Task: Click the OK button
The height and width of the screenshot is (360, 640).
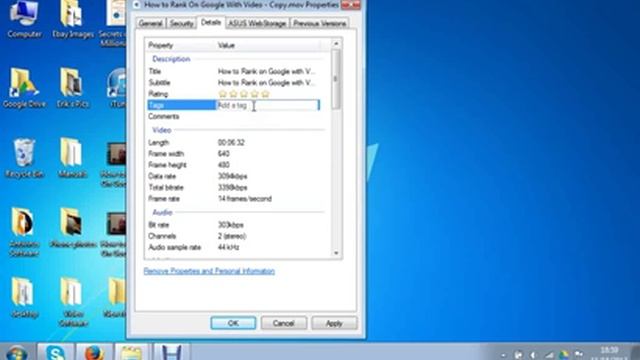Action: point(233,323)
